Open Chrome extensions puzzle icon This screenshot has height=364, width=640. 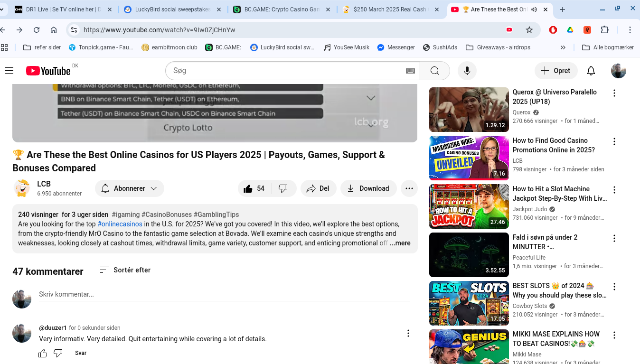(604, 30)
